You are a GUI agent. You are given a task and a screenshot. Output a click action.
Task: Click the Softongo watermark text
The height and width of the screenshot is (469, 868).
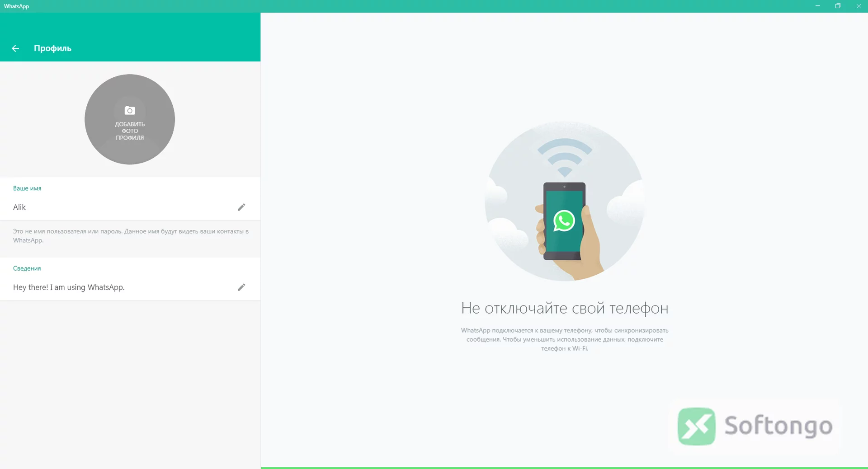click(778, 426)
